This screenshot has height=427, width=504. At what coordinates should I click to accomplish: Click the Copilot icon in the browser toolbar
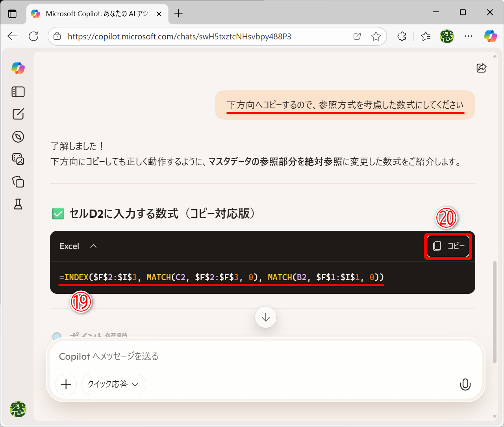(x=490, y=36)
